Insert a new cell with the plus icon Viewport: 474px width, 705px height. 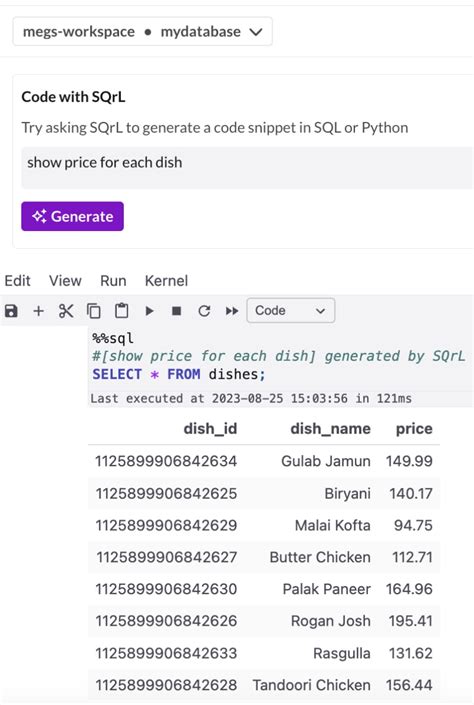[39, 311]
